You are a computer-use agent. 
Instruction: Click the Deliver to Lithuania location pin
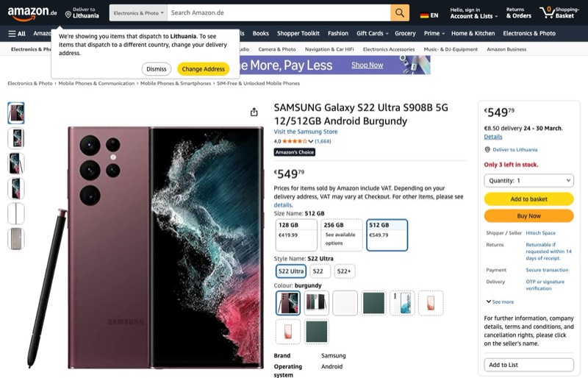click(x=68, y=13)
